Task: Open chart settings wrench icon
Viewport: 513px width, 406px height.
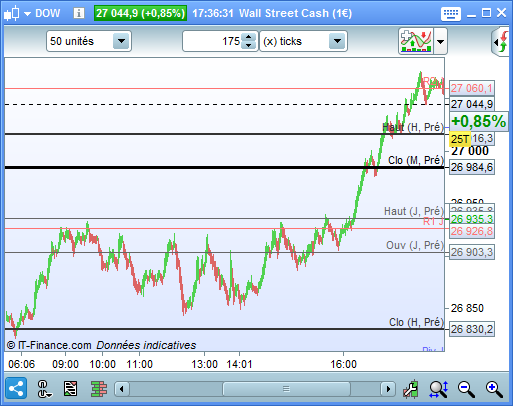Action: point(410,389)
